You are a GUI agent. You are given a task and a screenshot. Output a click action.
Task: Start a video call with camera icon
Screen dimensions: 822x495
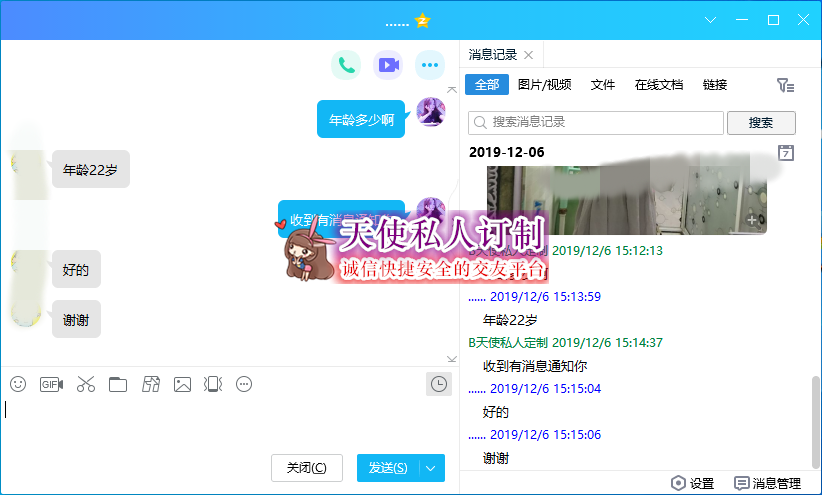click(388, 66)
